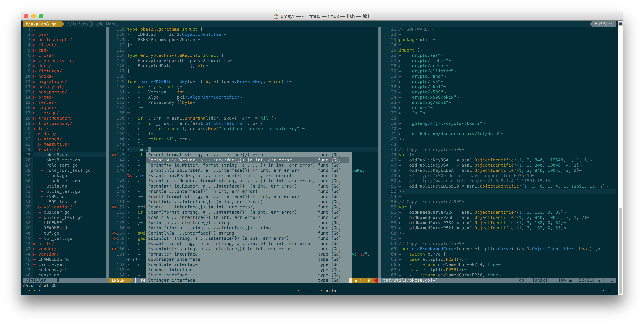Click the home icon in the window title
Image resolution: width=644 pixels, height=325 pixels.
click(276, 16)
